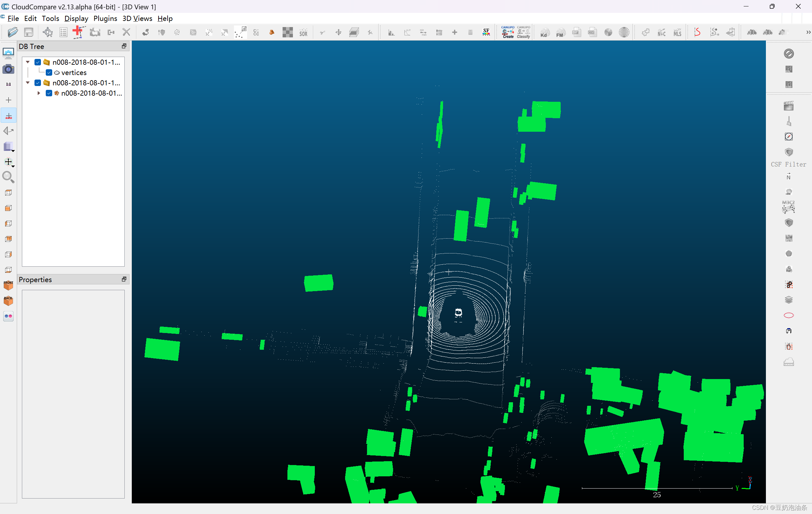Open the CANUPO Classify plugin
The height and width of the screenshot is (514, 812).
coord(523,32)
